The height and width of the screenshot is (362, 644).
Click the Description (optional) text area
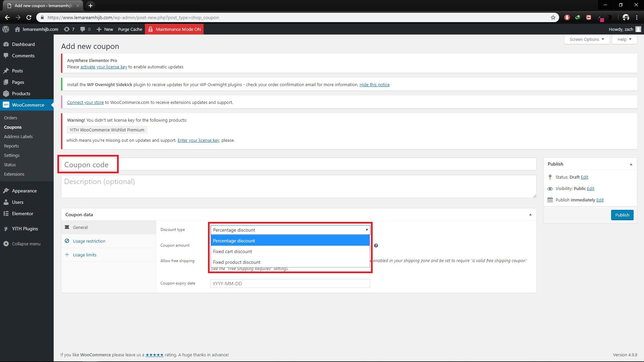click(299, 186)
